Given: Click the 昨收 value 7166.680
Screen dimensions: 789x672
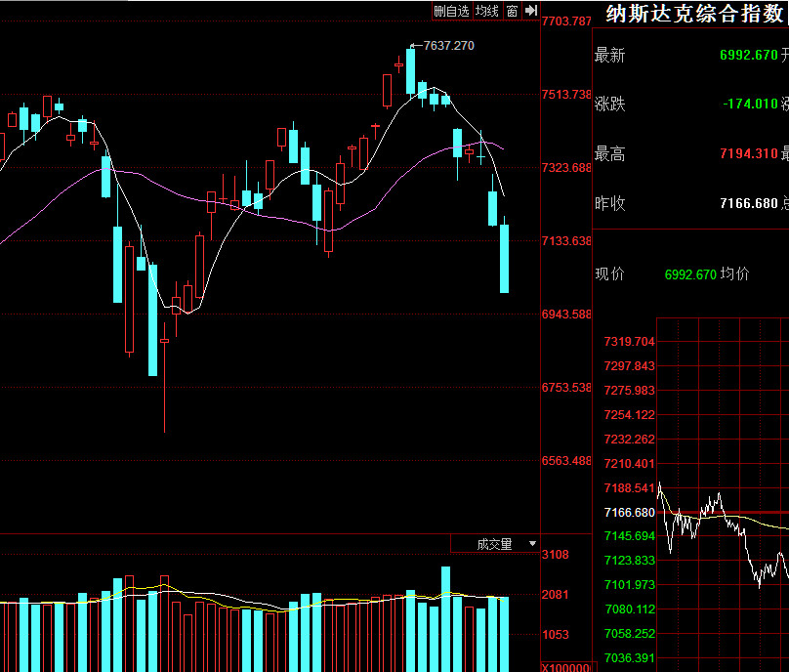Looking at the screenshot, I should (x=748, y=203).
